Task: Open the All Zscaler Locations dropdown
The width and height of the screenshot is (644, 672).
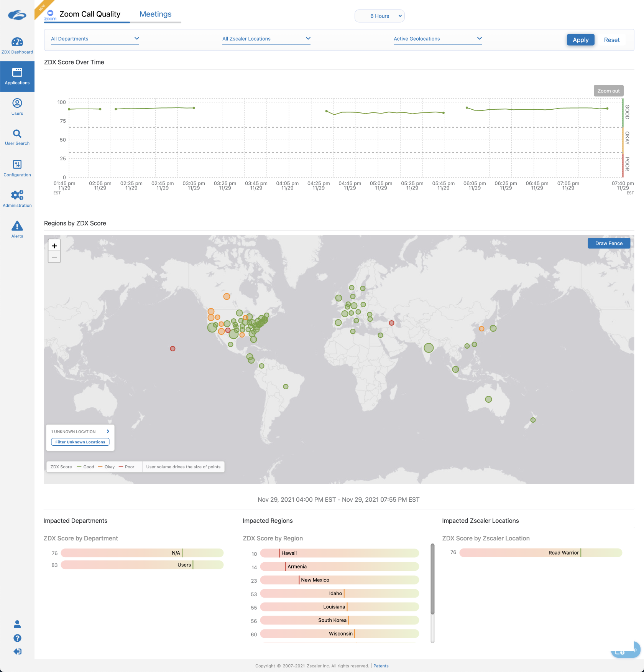Action: point(266,39)
